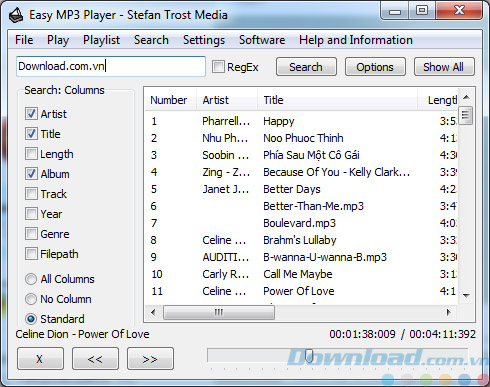Select the All Columns radio option
The image size is (490, 387).
click(x=31, y=279)
